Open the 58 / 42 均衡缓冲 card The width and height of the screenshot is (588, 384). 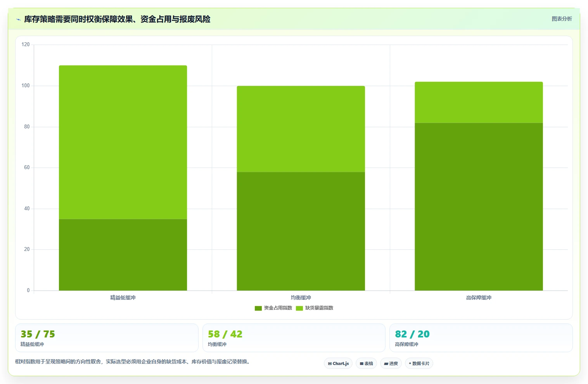pyautogui.click(x=294, y=338)
